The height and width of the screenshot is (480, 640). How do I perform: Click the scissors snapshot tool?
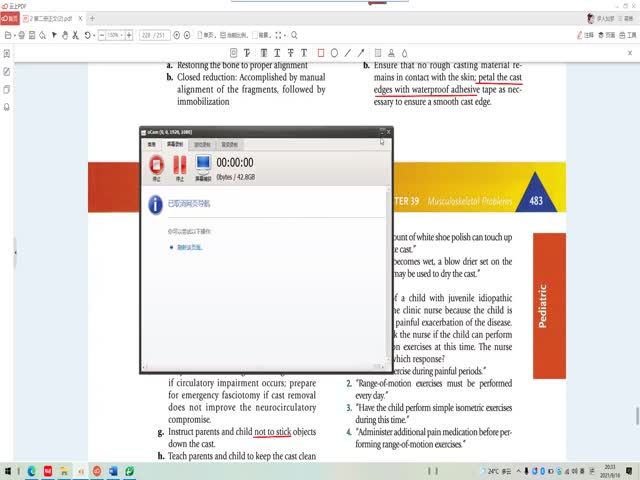click(x=75, y=36)
